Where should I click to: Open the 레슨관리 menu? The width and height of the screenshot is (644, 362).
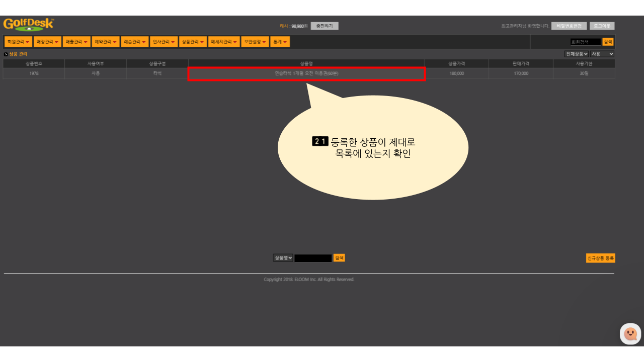pos(135,42)
